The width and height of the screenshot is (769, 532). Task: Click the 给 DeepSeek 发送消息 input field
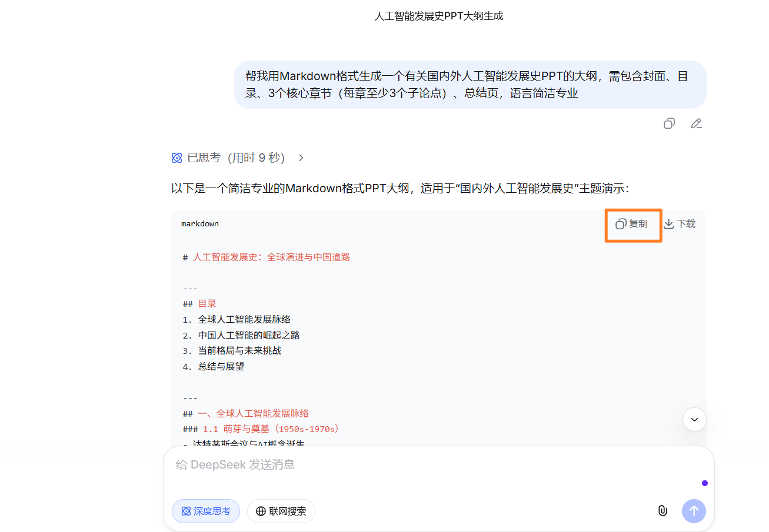pos(353,464)
